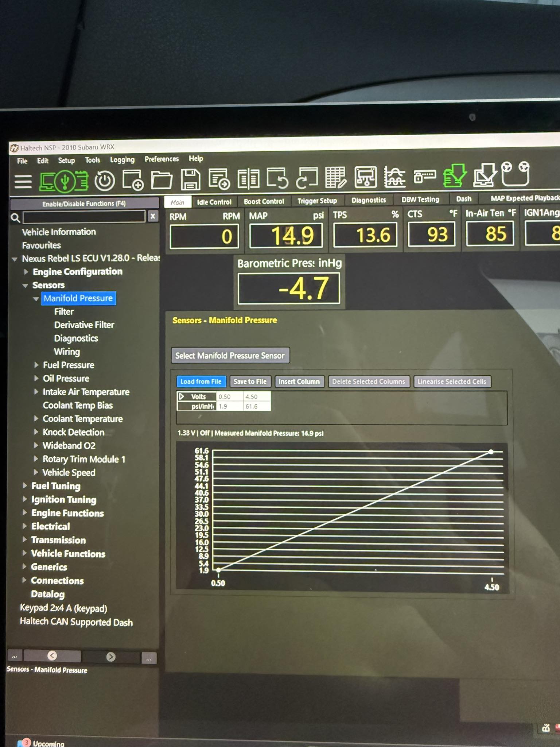
Task: Click the green USB ECU connection icon
Action: tap(64, 181)
